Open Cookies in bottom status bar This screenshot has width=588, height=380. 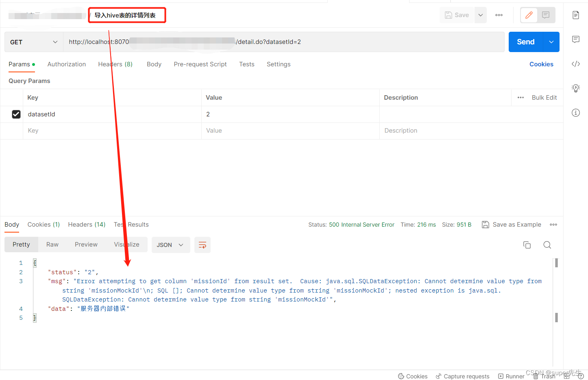[413, 376]
